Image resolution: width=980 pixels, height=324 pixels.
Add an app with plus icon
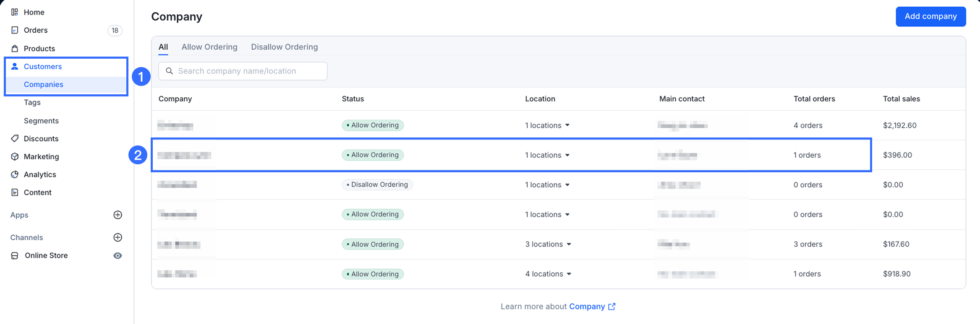[118, 215]
